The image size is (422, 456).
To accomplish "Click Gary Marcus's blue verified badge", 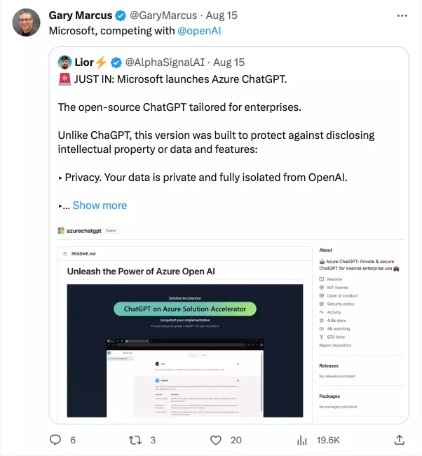I will point(121,15).
